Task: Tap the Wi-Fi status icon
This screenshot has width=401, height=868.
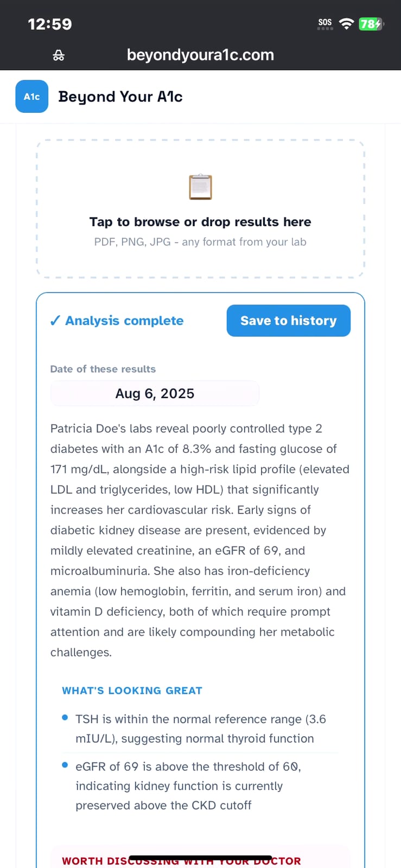Action: (346, 23)
